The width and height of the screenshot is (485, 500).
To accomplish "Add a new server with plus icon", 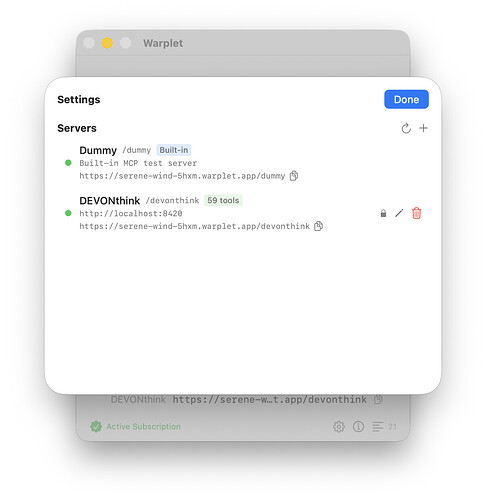I will click(423, 128).
